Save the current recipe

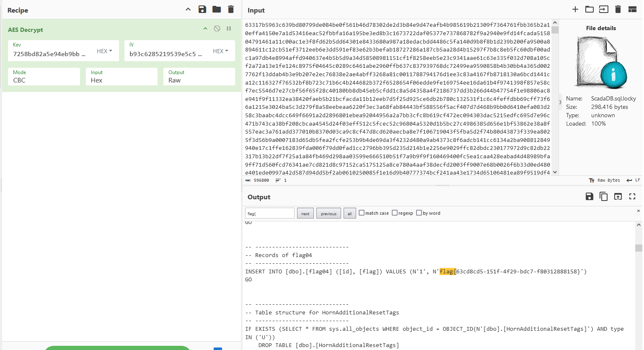[202, 9]
